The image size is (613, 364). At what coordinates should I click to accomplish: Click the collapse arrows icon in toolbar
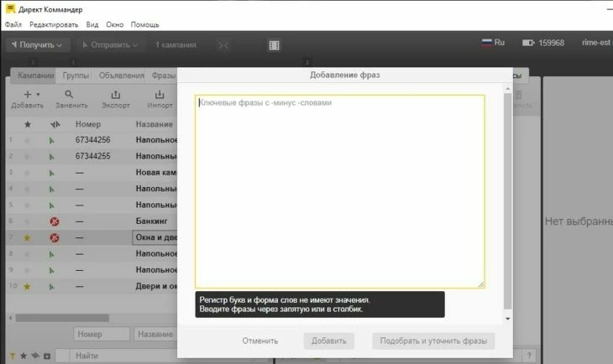pos(223,45)
